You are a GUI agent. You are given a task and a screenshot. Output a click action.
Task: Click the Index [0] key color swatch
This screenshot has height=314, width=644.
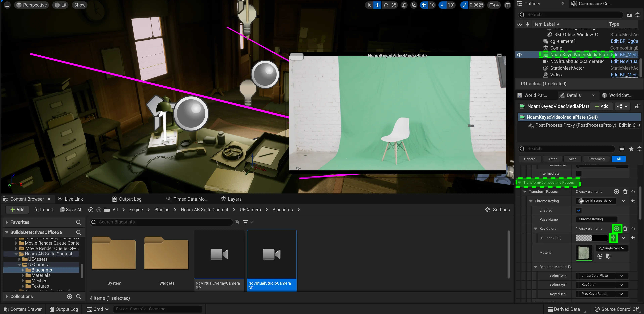point(591,238)
